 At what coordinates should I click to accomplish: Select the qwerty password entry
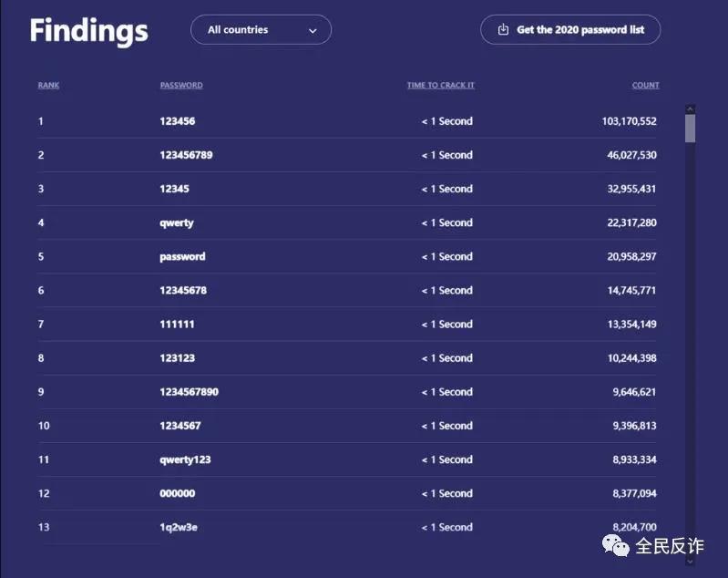177,222
